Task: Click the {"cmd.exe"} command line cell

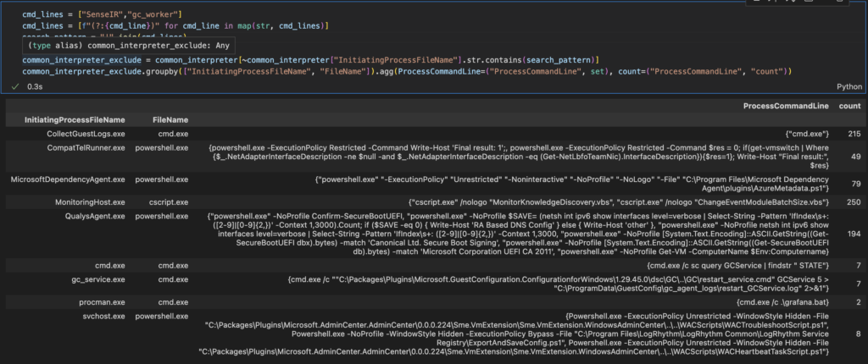Action: pyautogui.click(x=805, y=134)
